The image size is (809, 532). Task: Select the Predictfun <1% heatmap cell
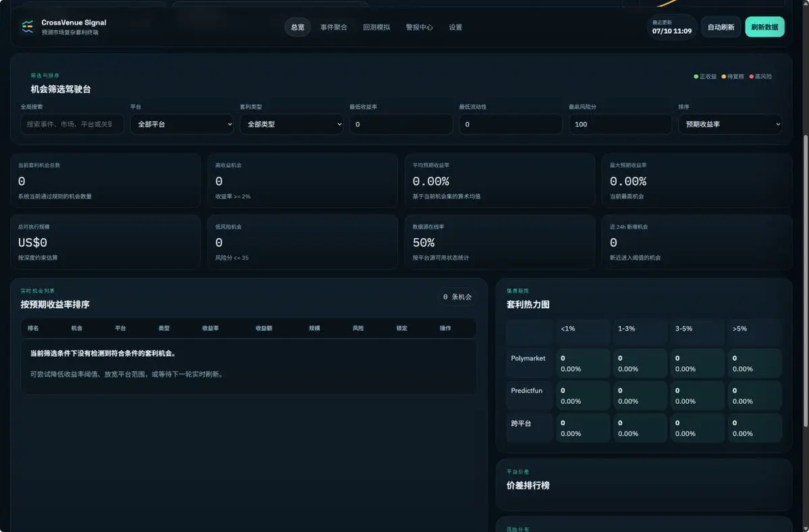(x=583, y=396)
